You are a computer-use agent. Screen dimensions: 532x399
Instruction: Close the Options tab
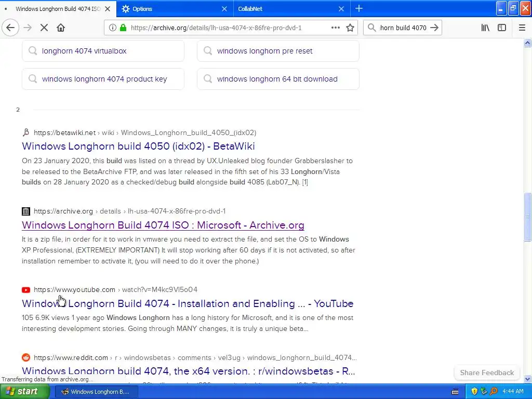(x=224, y=9)
